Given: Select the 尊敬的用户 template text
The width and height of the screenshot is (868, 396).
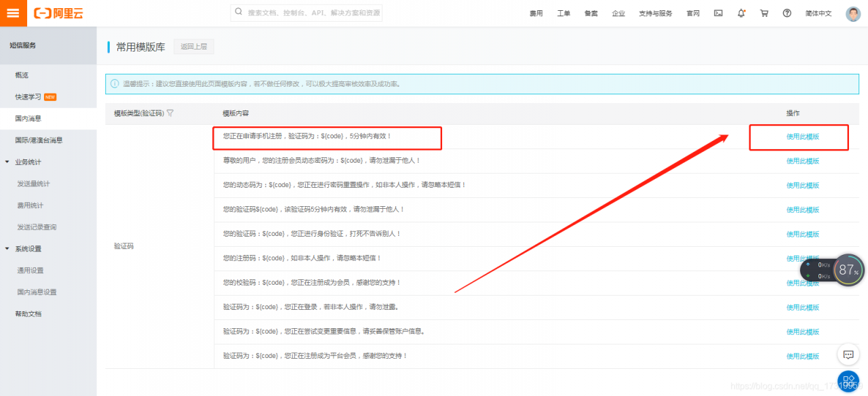Looking at the screenshot, I should (x=321, y=161).
